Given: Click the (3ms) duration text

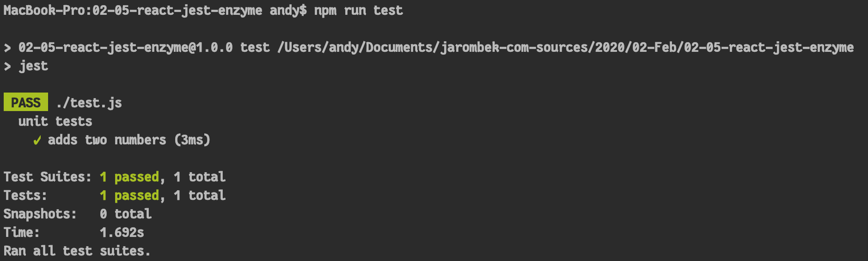Looking at the screenshot, I should 192,140.
